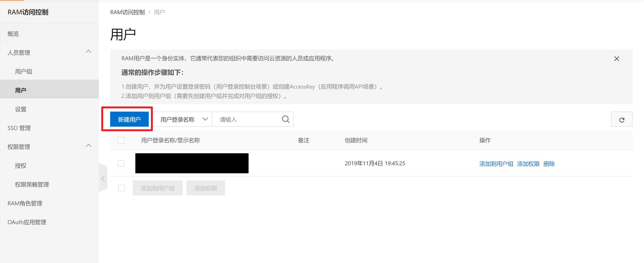The height and width of the screenshot is (263, 644).
Task: Refresh the user list
Action: pyautogui.click(x=621, y=119)
